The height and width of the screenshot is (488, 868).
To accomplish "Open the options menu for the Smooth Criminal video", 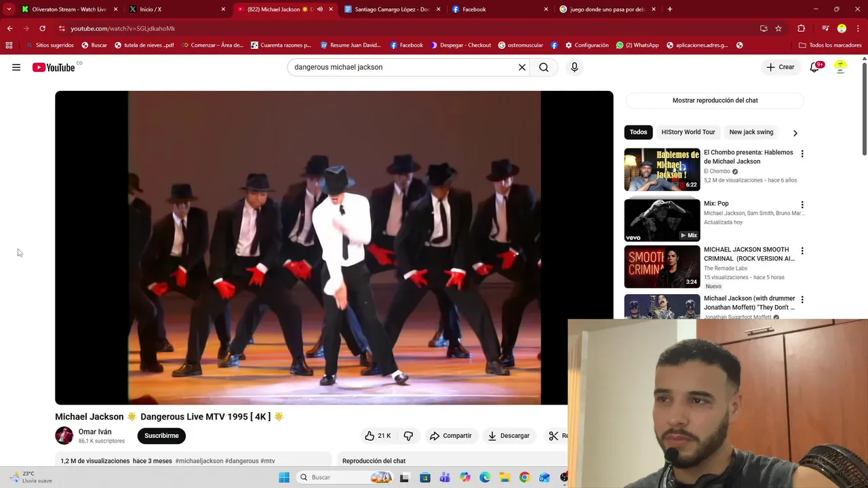I will click(802, 251).
